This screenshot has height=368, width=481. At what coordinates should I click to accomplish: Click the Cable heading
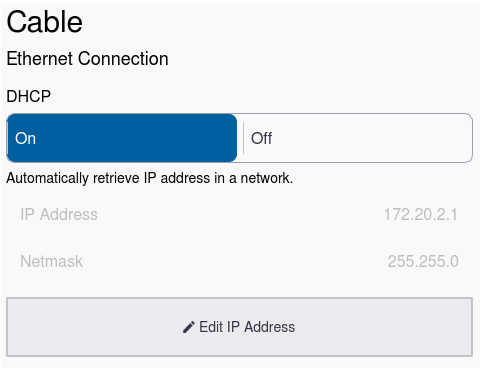(x=45, y=22)
